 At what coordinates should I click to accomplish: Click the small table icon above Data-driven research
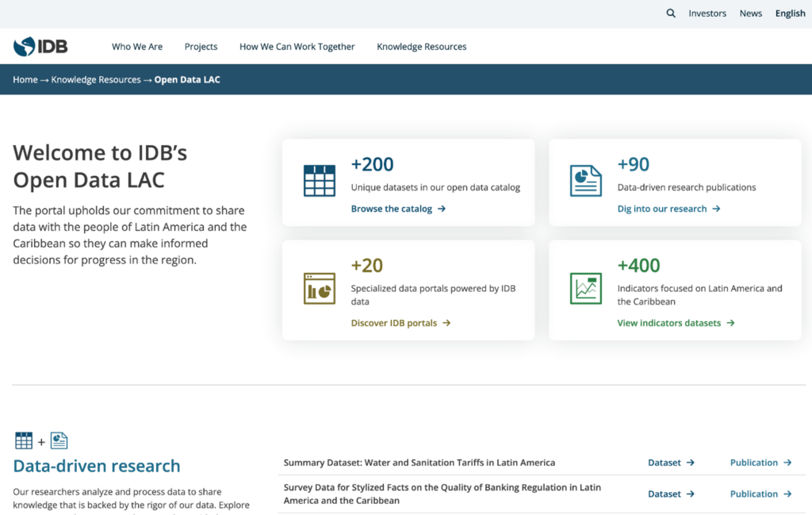point(24,441)
